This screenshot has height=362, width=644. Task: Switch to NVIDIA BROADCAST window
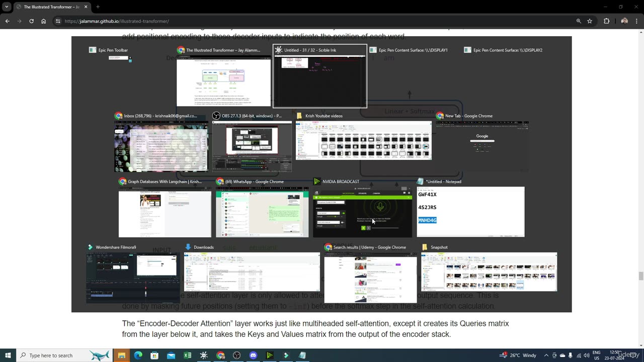tap(362, 208)
